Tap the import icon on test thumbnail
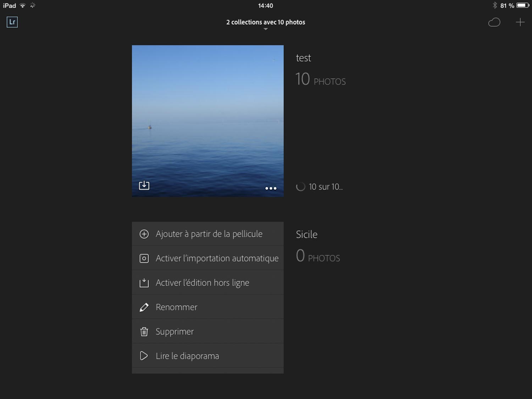Image resolution: width=532 pixels, height=399 pixels. [144, 185]
